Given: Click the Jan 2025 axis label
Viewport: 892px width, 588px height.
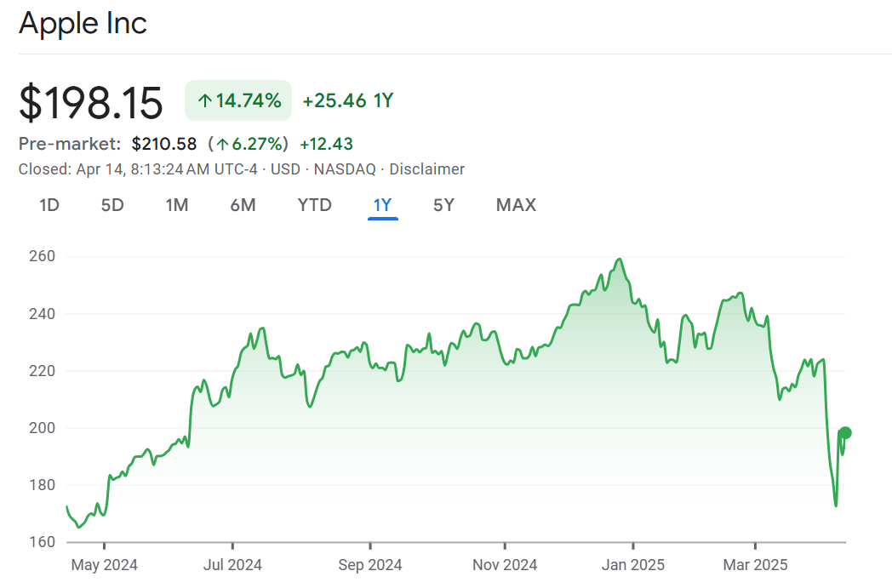Looking at the screenshot, I should click(632, 565).
